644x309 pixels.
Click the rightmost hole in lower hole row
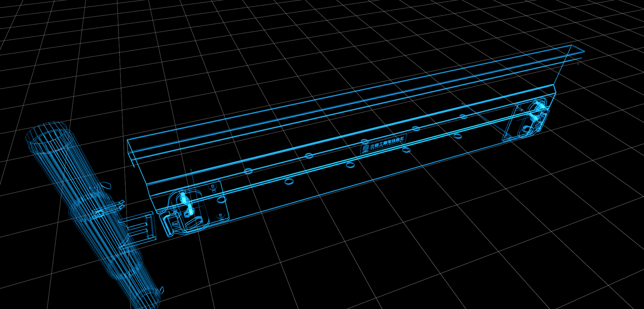point(458,136)
